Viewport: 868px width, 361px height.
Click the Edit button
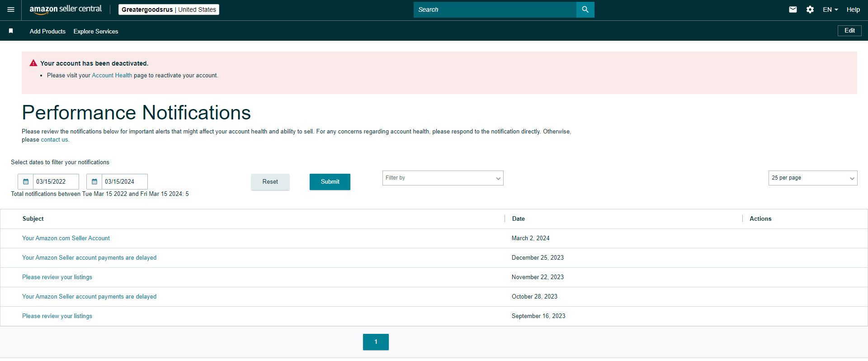[849, 30]
